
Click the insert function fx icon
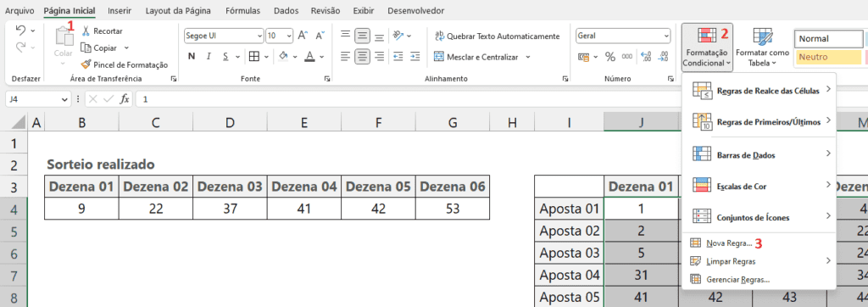click(x=125, y=99)
